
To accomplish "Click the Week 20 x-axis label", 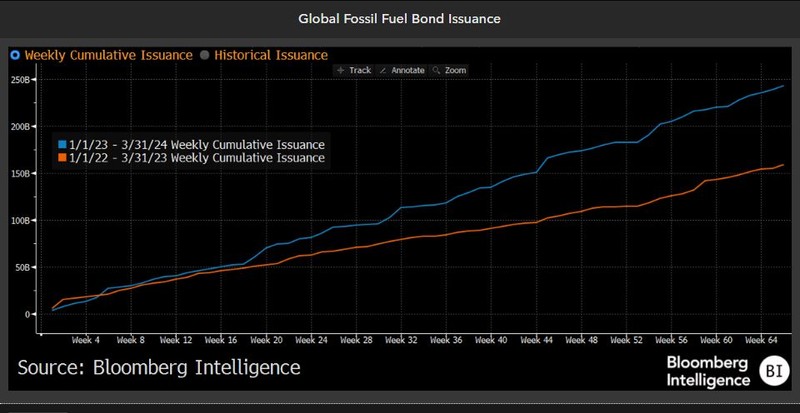I will point(266,341).
